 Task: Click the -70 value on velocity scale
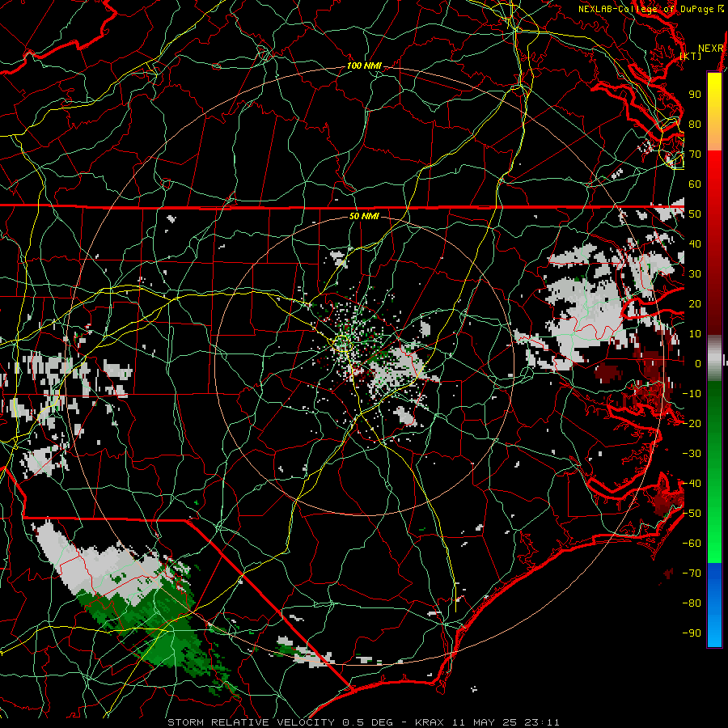[x=692, y=574]
